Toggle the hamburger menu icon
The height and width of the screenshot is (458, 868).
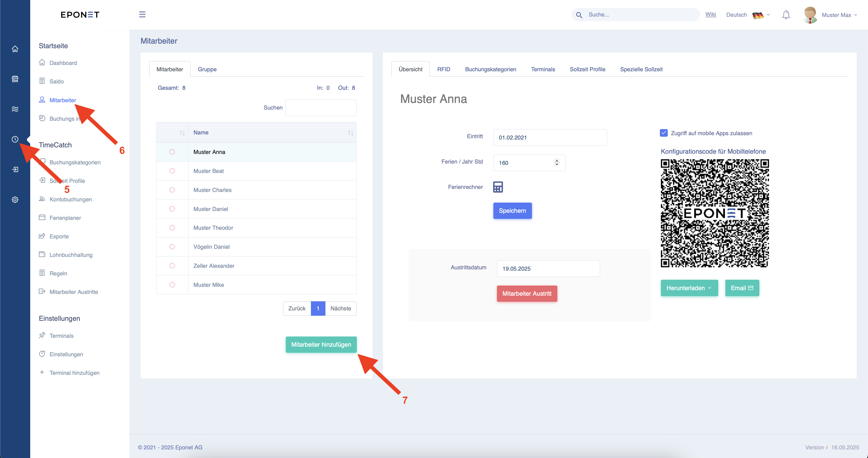142,14
